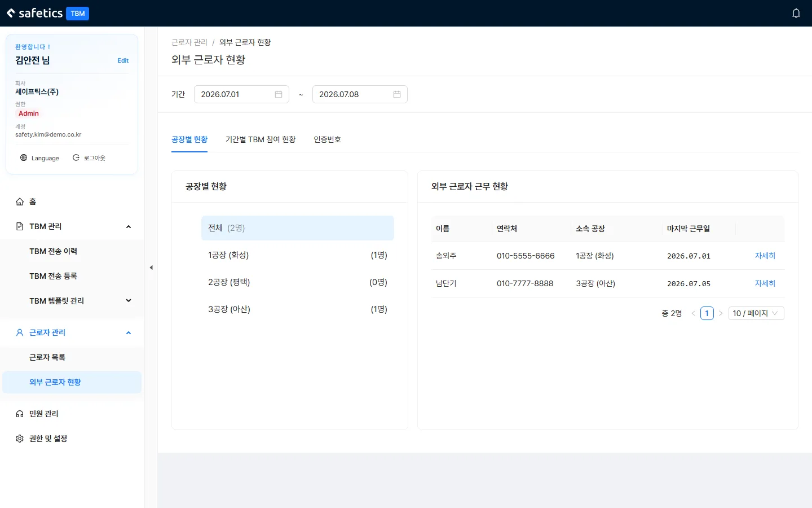Click page number 1 in pagination
Viewport: 812px width, 508px height.
[x=707, y=313]
